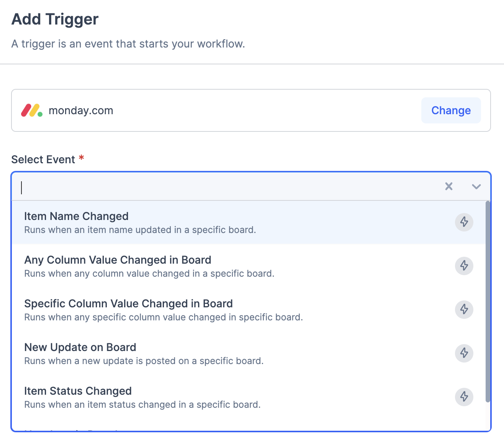Click the Add Trigger heading

coord(55,19)
